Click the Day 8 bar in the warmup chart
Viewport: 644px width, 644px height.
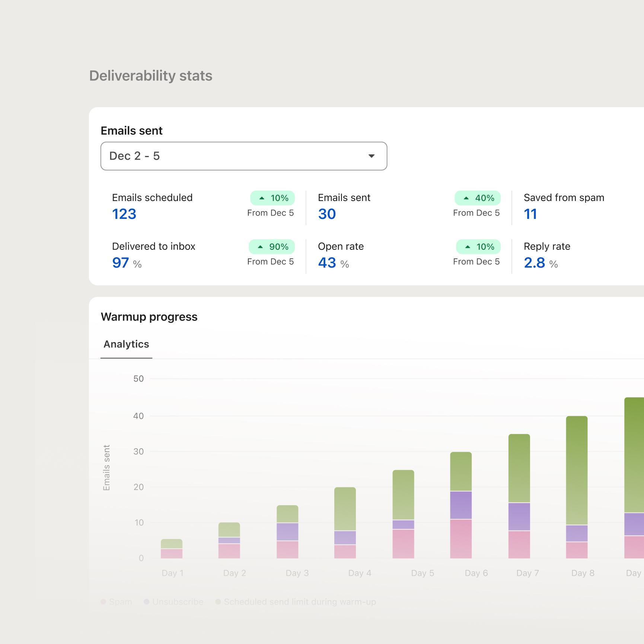pyautogui.click(x=576, y=484)
